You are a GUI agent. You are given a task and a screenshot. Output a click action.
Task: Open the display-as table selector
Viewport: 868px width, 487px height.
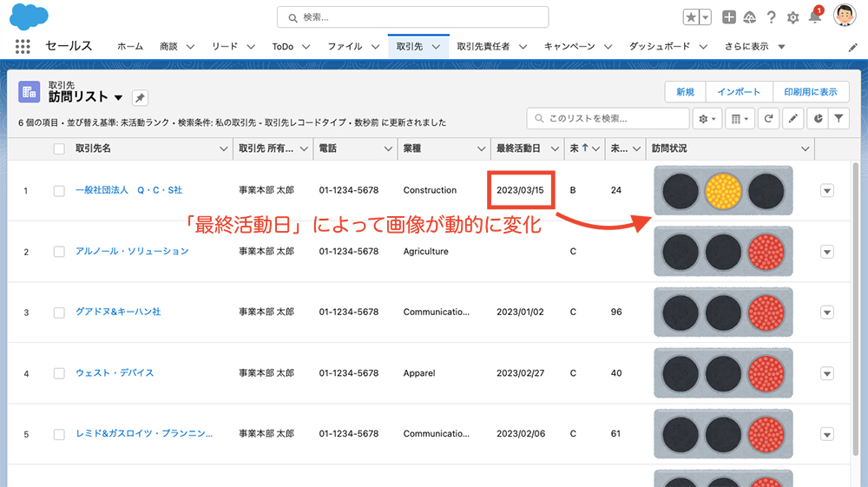pyautogui.click(x=740, y=118)
